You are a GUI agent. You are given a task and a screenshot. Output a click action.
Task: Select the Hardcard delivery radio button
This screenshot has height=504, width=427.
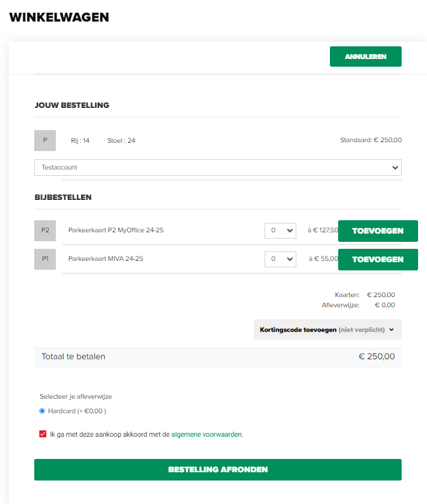[x=42, y=411]
